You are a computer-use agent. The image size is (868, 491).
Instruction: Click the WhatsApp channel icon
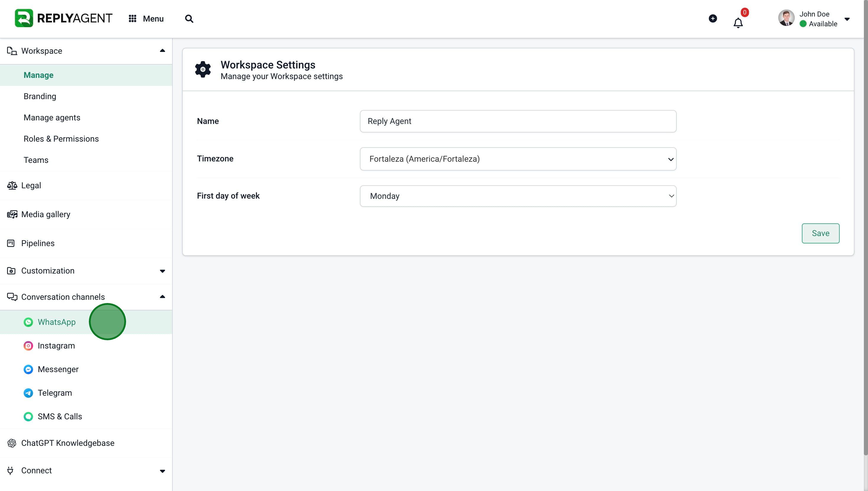pos(28,322)
